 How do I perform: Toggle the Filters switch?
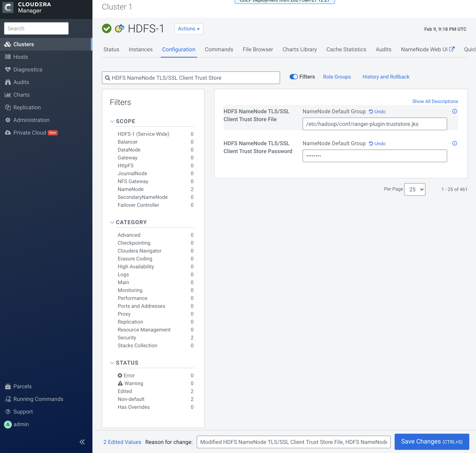(294, 77)
